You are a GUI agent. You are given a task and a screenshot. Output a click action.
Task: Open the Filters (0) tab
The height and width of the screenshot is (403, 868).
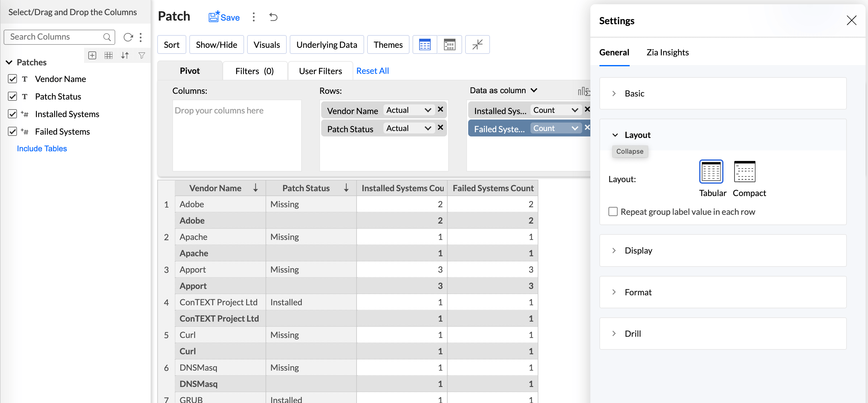pos(254,71)
